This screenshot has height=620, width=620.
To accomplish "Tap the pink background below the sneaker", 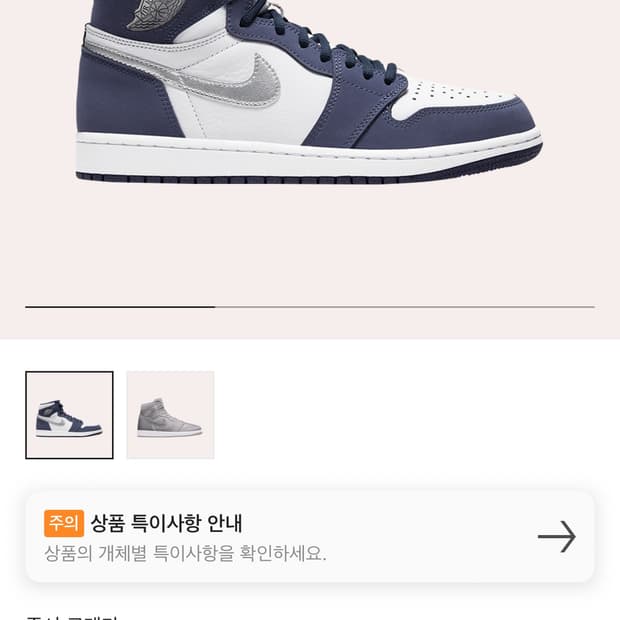I will point(310,245).
